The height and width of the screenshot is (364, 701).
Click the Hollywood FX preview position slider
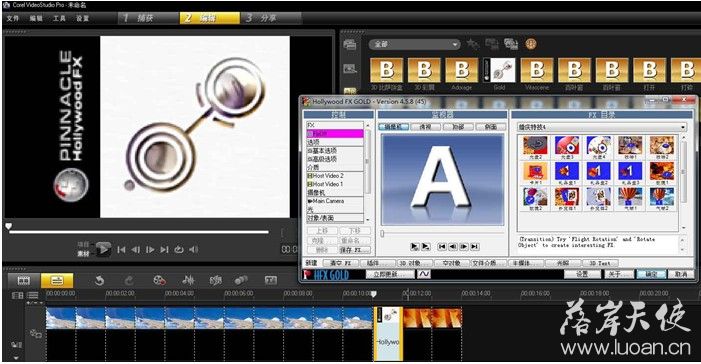443,233
